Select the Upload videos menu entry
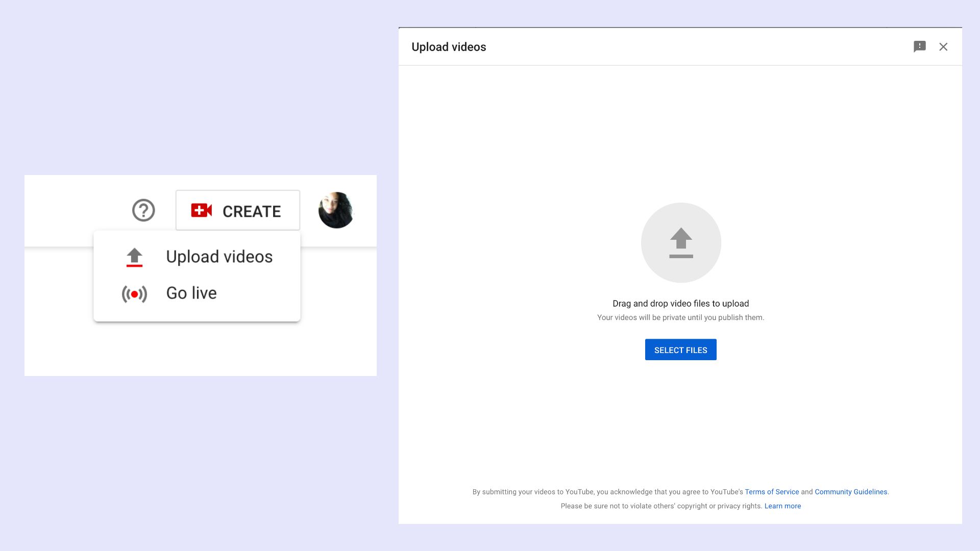Image resolution: width=980 pixels, height=551 pixels. click(x=219, y=257)
